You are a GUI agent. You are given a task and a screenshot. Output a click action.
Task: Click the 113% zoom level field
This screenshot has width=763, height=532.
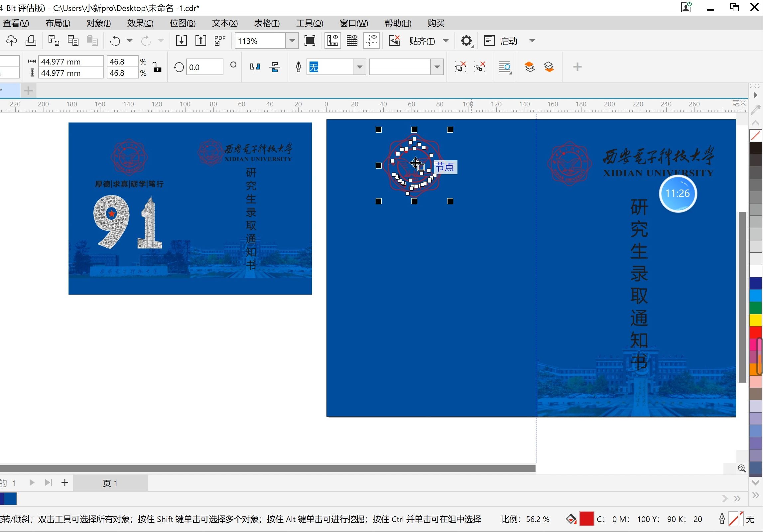coord(260,41)
